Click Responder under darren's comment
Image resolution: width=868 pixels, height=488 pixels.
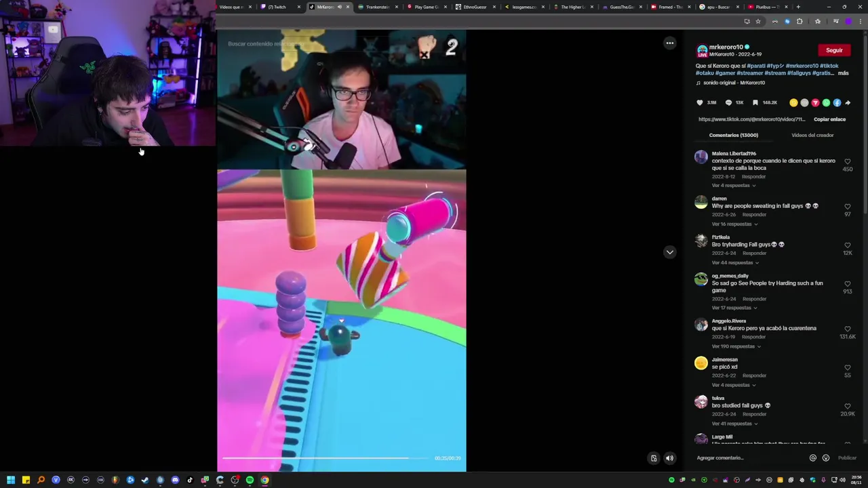pyautogui.click(x=754, y=215)
